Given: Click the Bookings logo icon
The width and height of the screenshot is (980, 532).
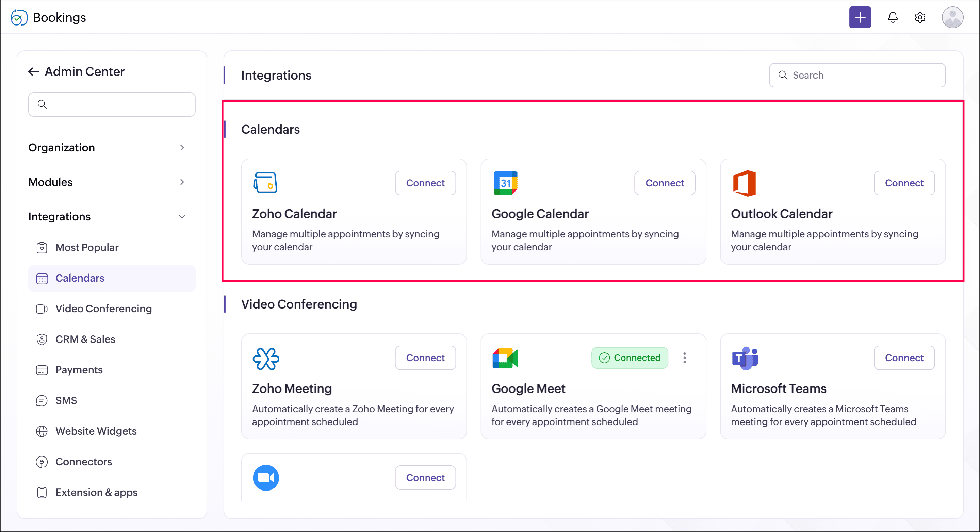Looking at the screenshot, I should point(19,17).
